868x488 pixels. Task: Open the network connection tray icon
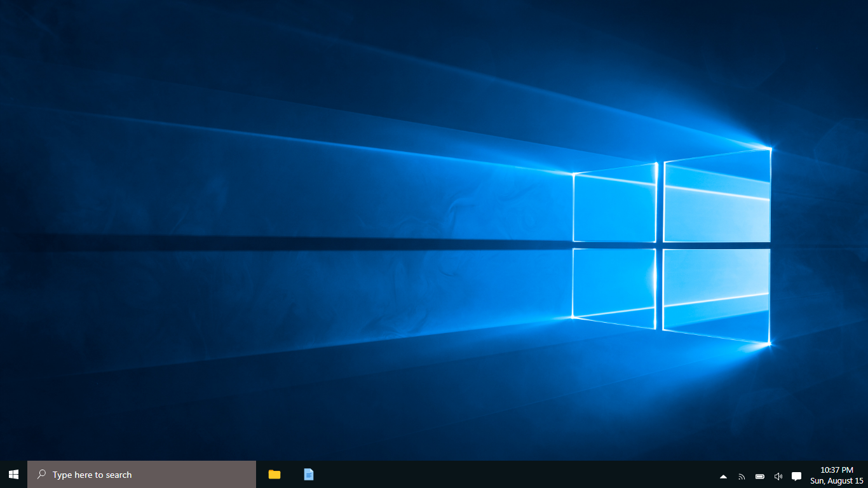click(x=742, y=476)
